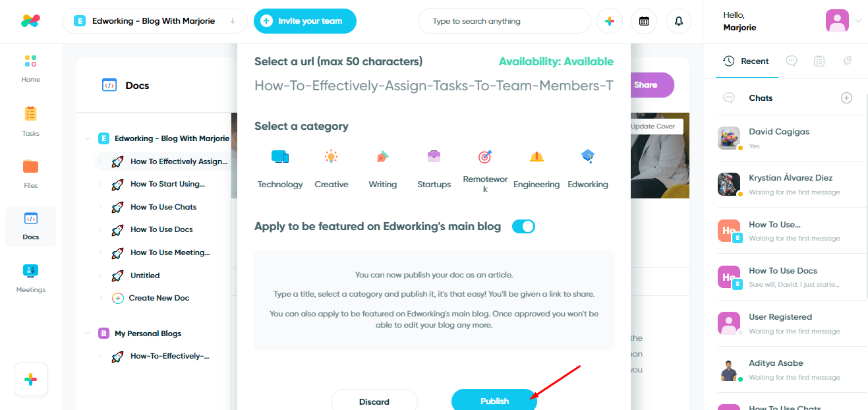Click the Publish button
Screen dimensions: 868x410
click(x=494, y=401)
